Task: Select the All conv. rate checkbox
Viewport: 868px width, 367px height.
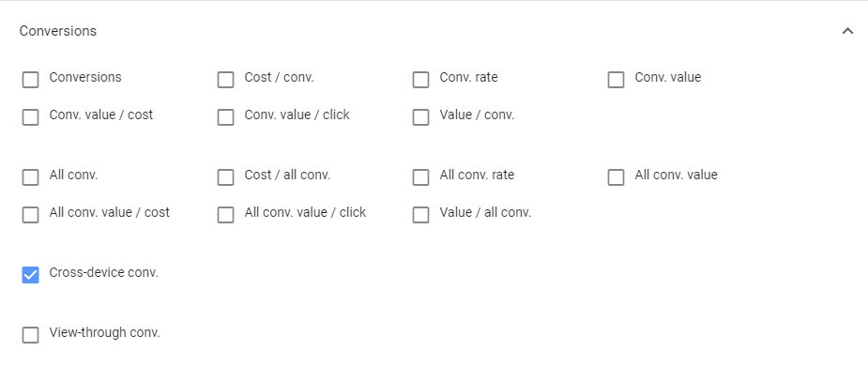Action: [420, 177]
